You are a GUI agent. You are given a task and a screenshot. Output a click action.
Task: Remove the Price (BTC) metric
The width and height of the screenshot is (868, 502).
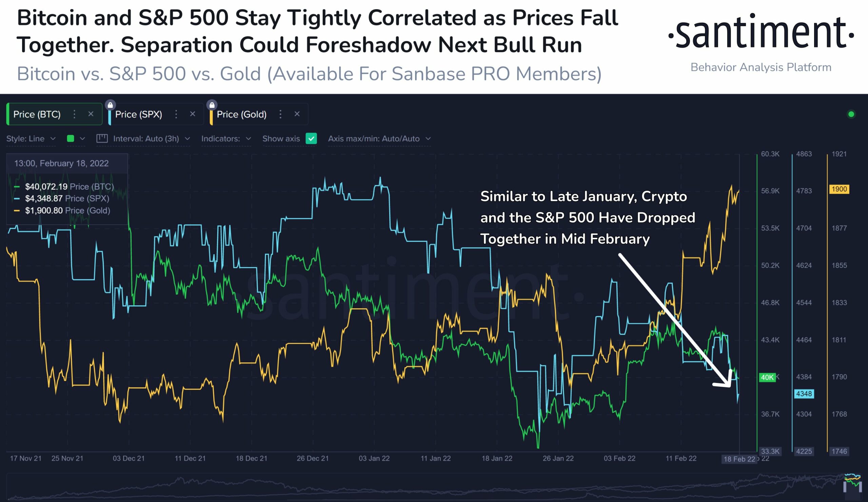pos(91,114)
